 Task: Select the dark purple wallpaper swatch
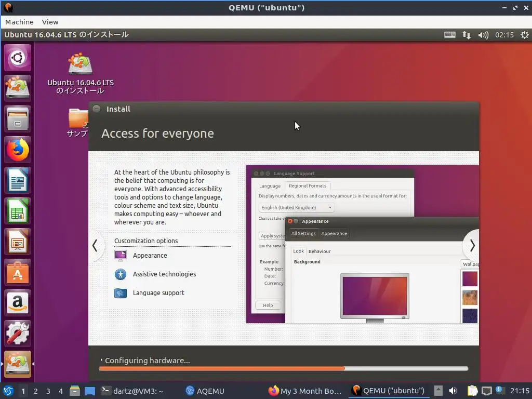470,315
